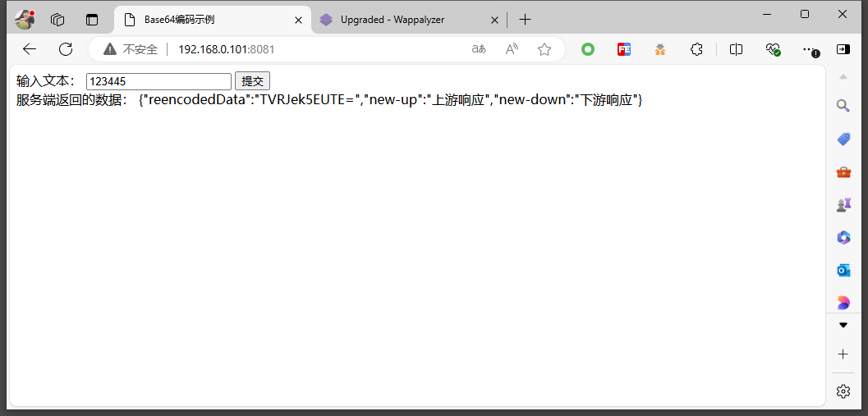Screen dimensions: 868x416
Task: Maximize the browser window
Action: click(804, 15)
